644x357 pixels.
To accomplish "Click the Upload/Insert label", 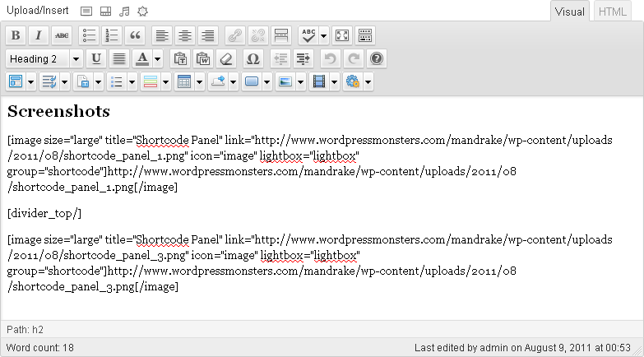I will (x=38, y=12).
